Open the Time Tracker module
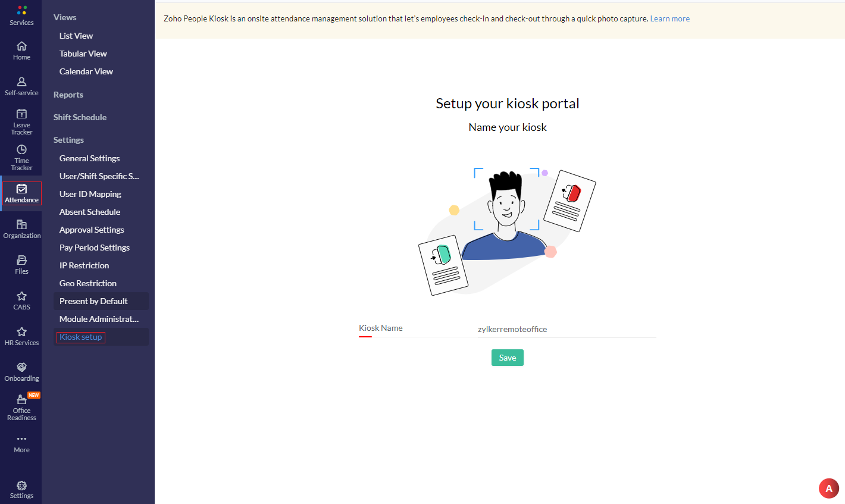 pyautogui.click(x=21, y=158)
